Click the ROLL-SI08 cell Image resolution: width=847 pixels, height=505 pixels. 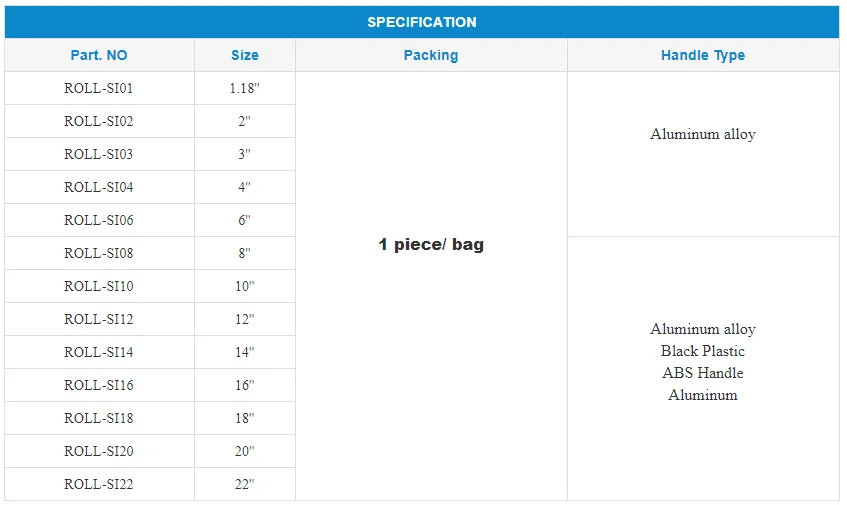[99, 253]
